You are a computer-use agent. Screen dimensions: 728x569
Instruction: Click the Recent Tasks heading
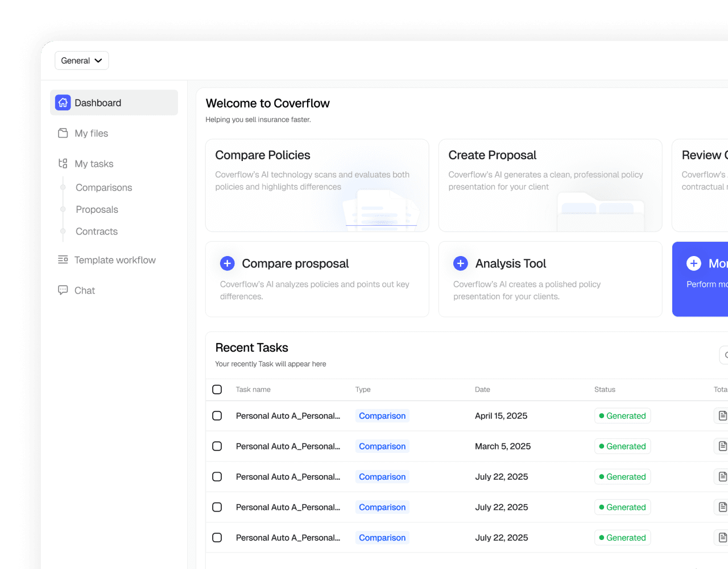pyautogui.click(x=252, y=348)
